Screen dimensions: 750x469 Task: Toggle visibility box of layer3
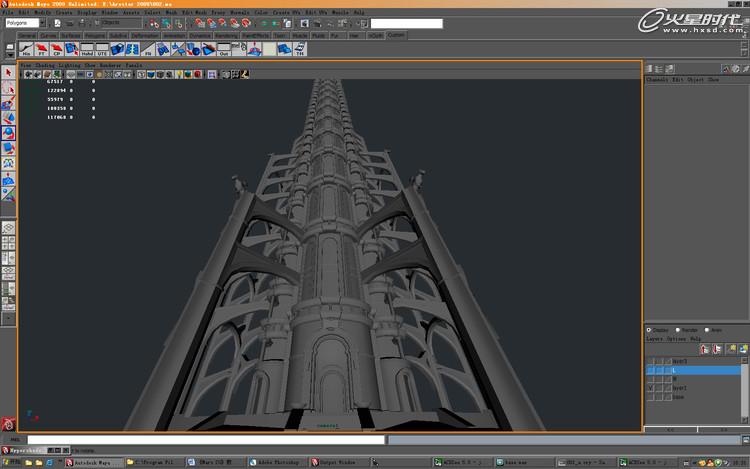[651, 361]
